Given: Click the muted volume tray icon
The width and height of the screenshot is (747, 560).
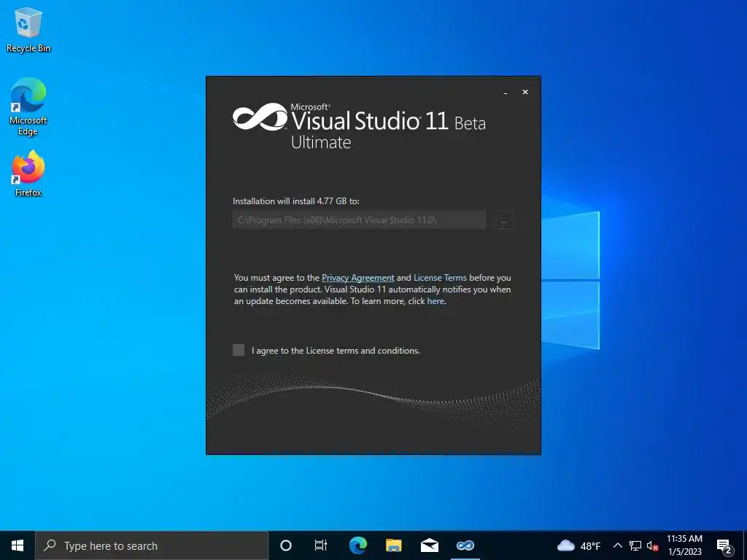Looking at the screenshot, I should (652, 545).
